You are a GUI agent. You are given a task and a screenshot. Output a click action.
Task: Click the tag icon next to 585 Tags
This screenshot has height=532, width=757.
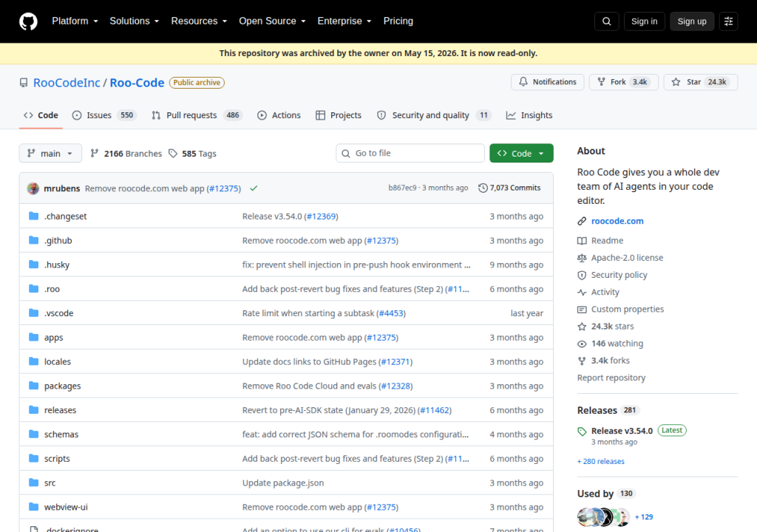tap(173, 153)
